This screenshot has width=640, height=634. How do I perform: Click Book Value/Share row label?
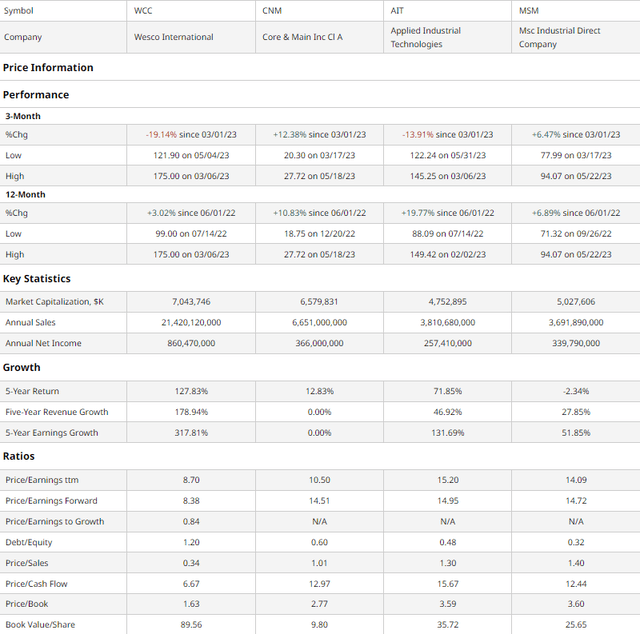(x=40, y=625)
